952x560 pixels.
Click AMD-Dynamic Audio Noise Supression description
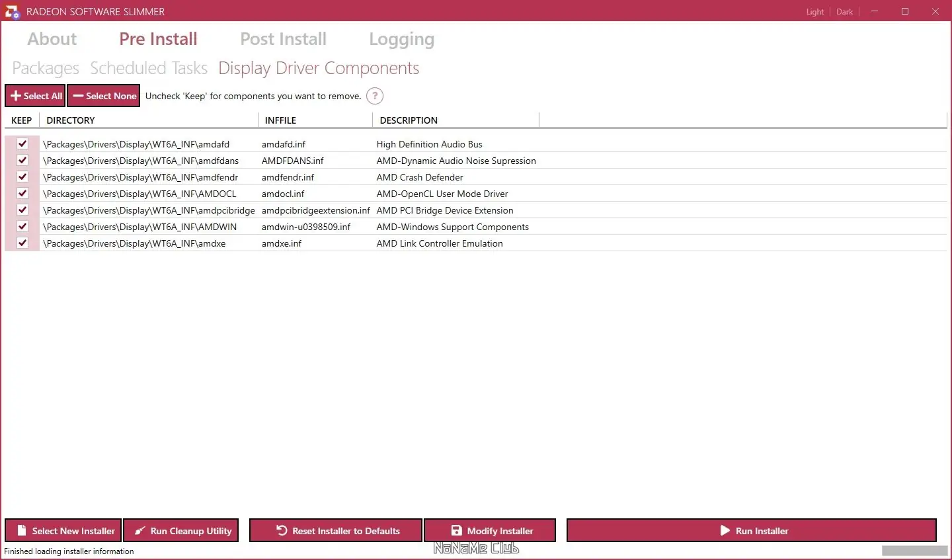pyautogui.click(x=456, y=161)
